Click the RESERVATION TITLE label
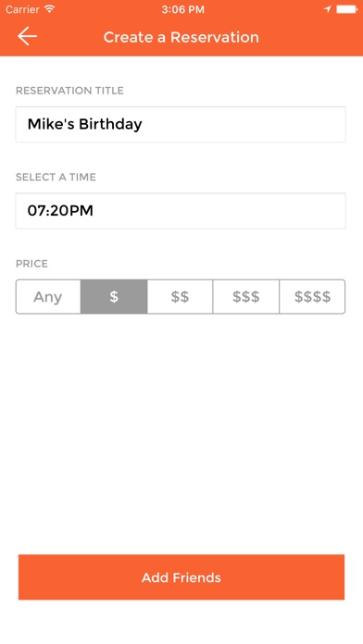Image resolution: width=363 pixels, height=644 pixels. pyautogui.click(x=69, y=91)
